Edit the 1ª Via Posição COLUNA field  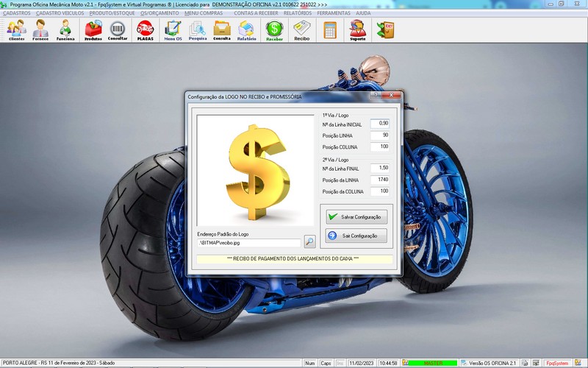pyautogui.click(x=379, y=146)
